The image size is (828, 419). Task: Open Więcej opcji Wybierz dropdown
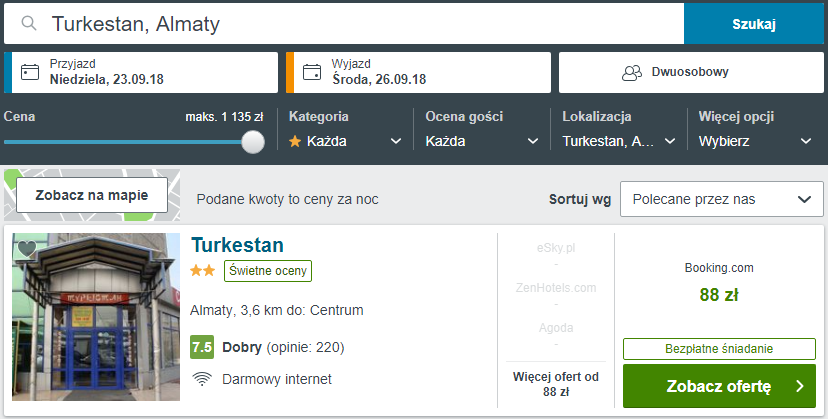pos(755,141)
